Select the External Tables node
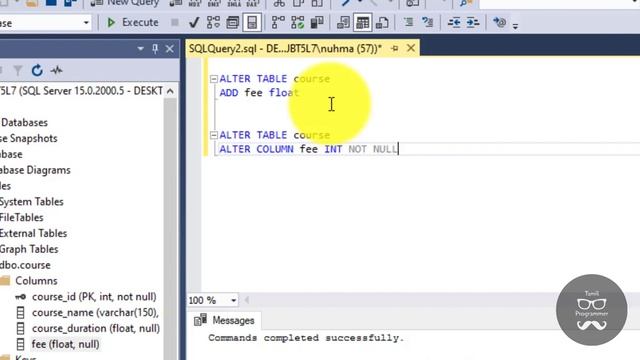Image resolution: width=640 pixels, height=360 pixels. pos(33,233)
